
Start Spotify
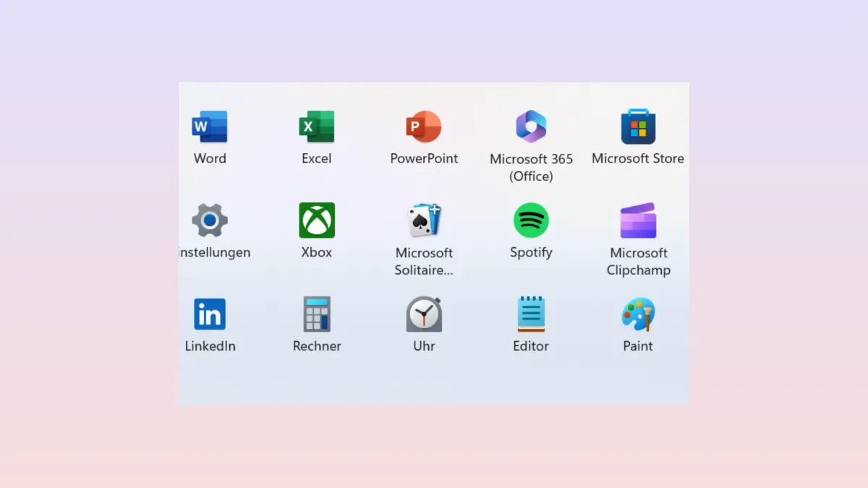click(x=530, y=219)
